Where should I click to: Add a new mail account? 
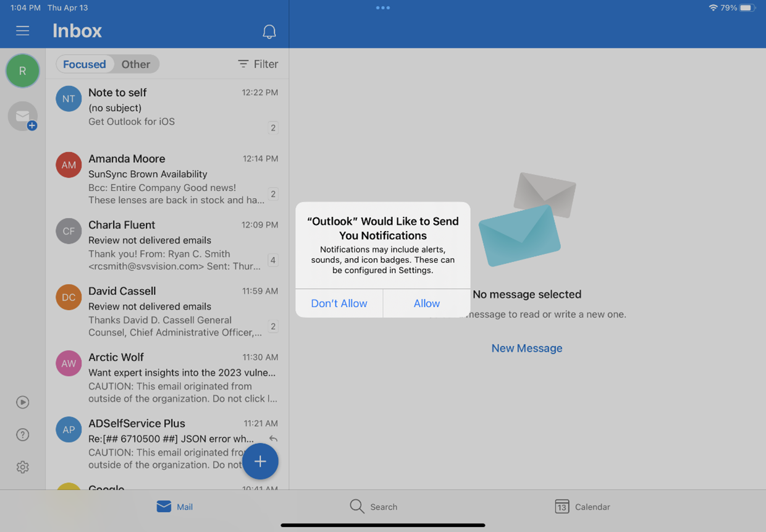(23, 116)
